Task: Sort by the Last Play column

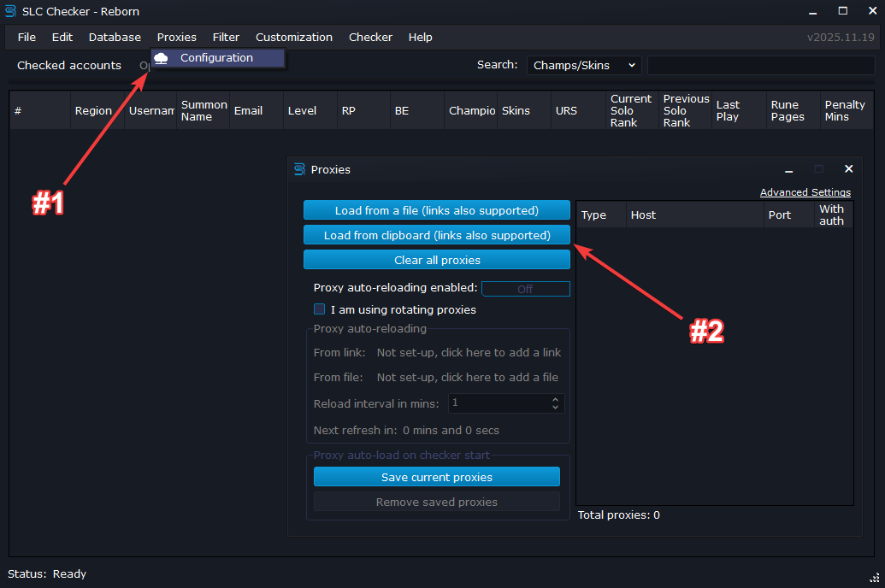Action: [x=739, y=110]
